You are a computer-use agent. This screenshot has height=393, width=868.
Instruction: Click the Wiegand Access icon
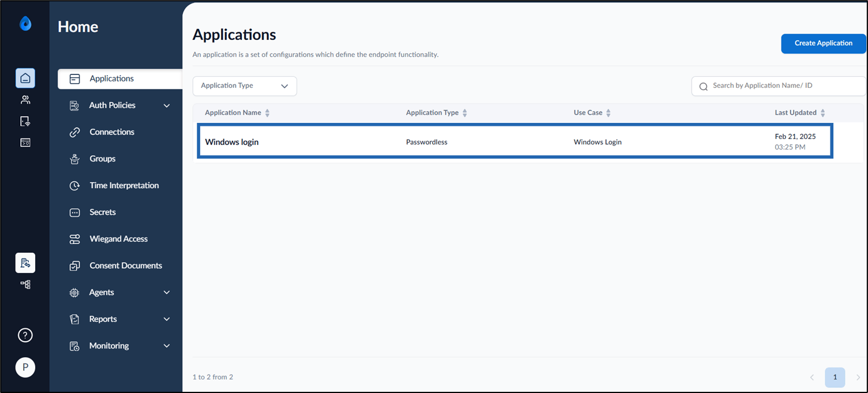(74, 239)
